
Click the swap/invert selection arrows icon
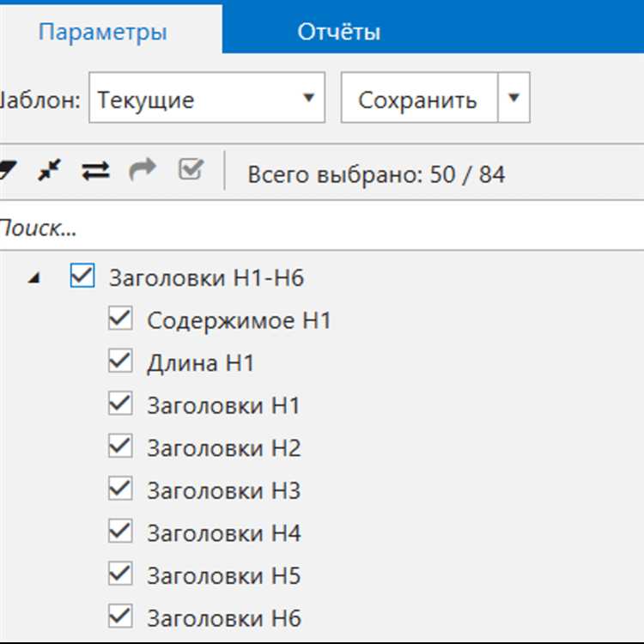(x=95, y=171)
